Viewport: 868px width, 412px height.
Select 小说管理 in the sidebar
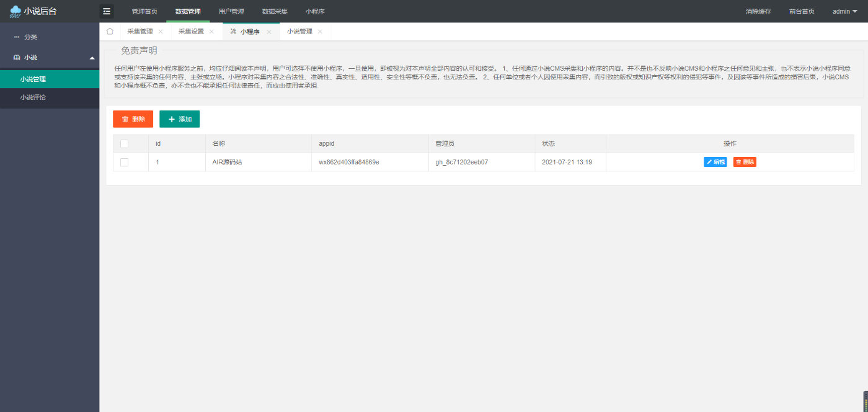tap(50, 79)
